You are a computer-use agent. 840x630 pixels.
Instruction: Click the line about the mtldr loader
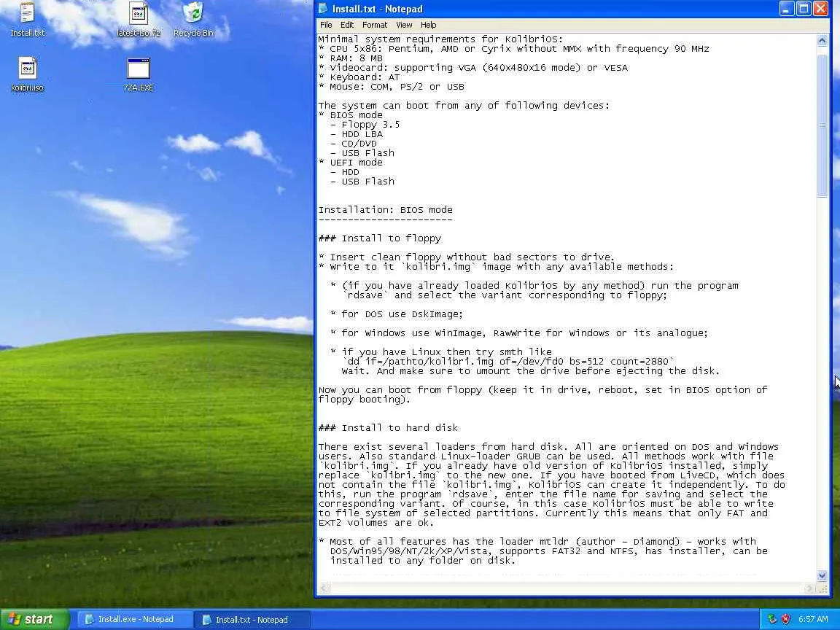tap(537, 542)
